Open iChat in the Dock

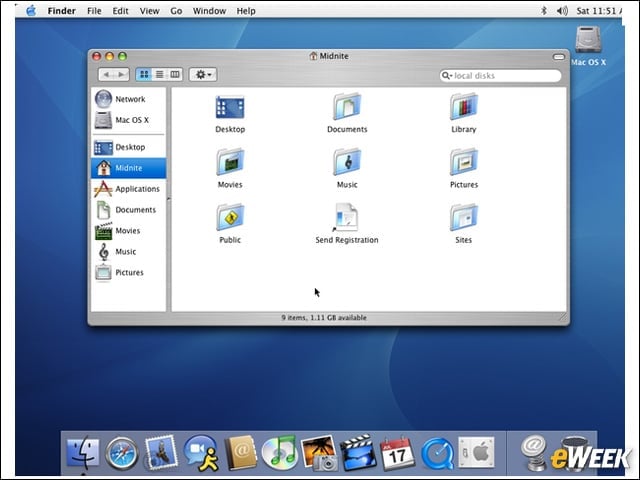click(201, 453)
